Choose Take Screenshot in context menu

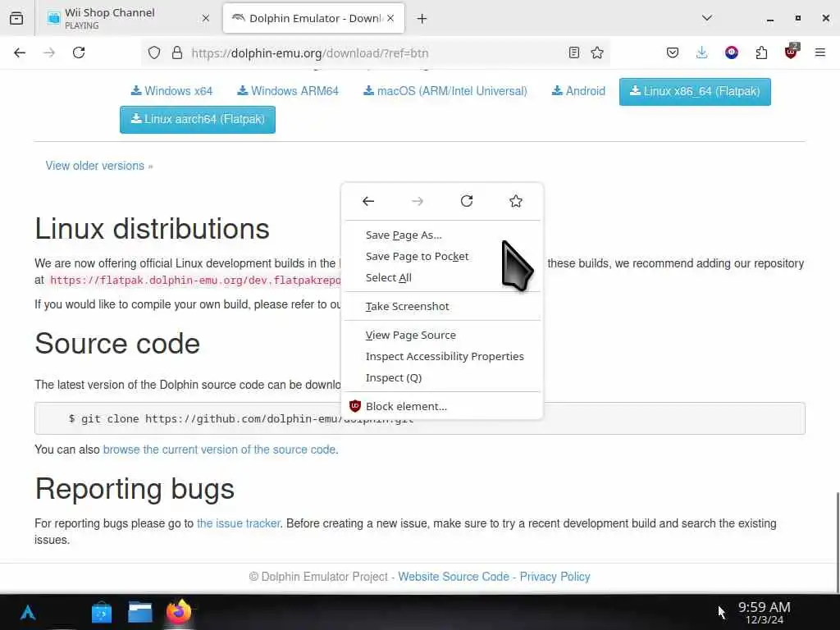(x=442, y=307)
